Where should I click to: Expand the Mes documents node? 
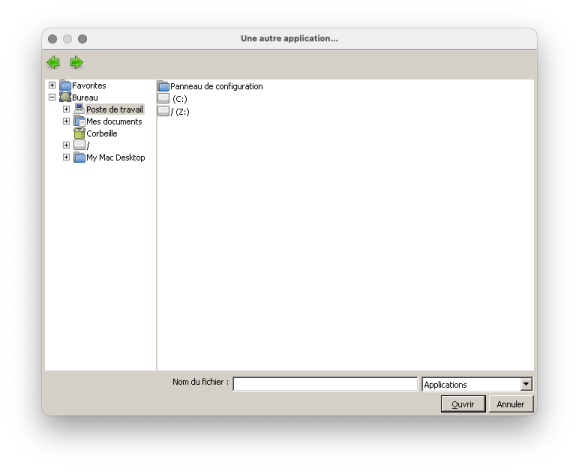click(x=66, y=121)
